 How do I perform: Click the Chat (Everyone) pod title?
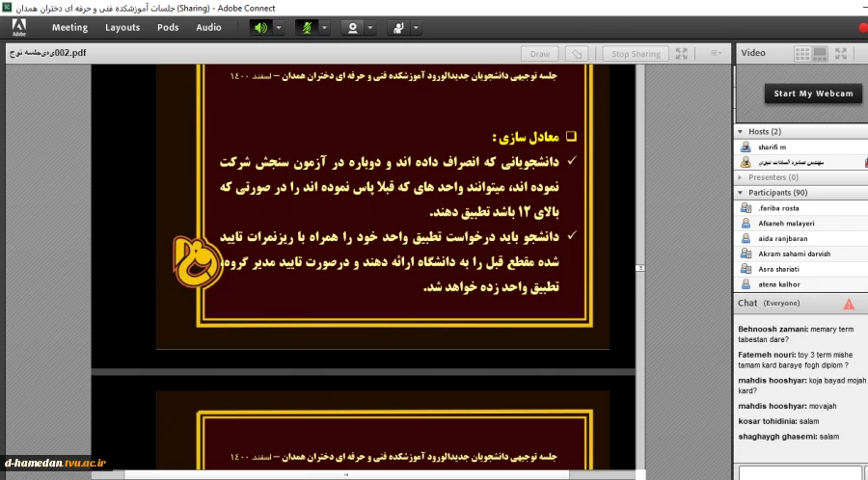coord(769,303)
